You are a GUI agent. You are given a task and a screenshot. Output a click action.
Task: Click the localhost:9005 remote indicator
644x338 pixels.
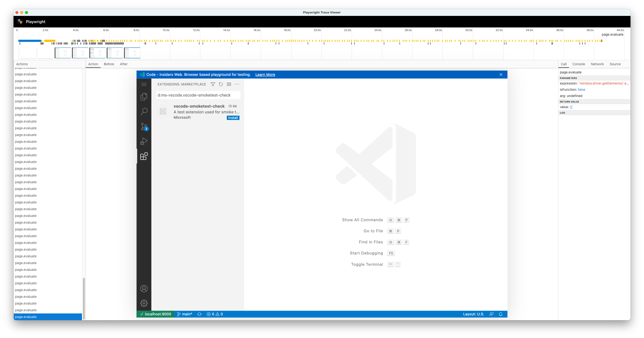[x=155, y=314]
